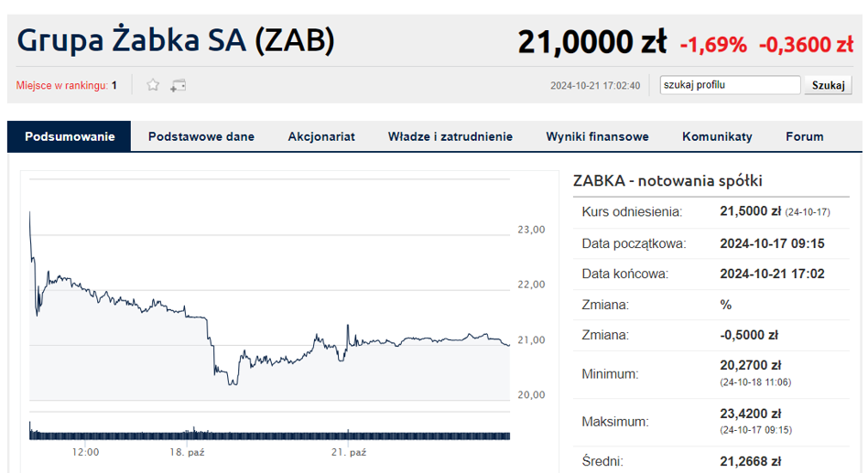The height and width of the screenshot is (473, 868).
Task: Click the Miejsce w rankingu link
Action: 66,85
